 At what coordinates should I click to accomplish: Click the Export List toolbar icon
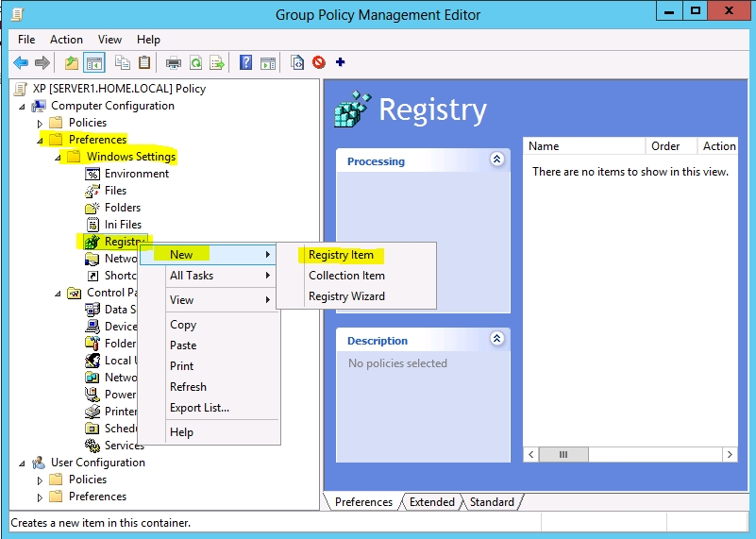[217, 62]
